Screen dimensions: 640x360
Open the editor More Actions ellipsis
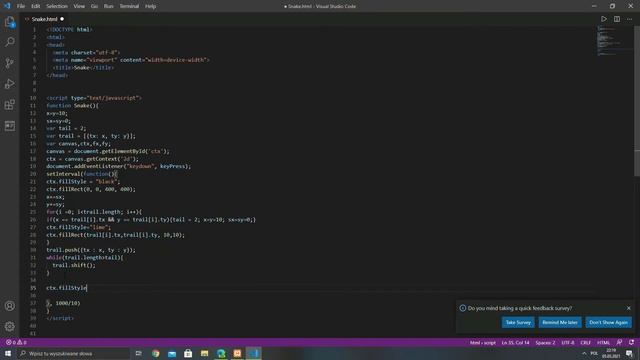629,19
